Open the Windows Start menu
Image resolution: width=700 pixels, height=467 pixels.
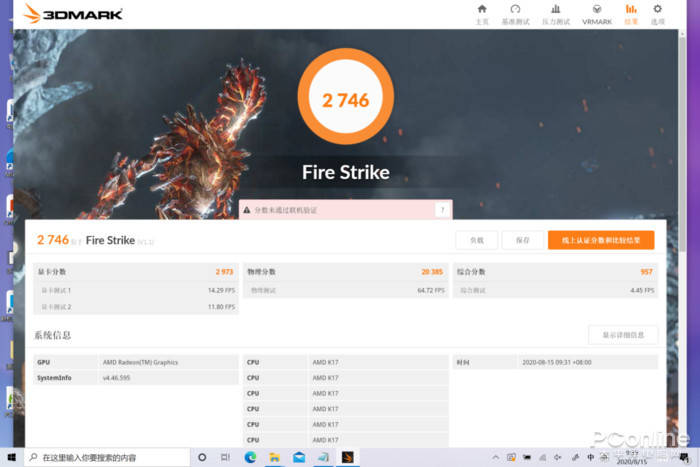point(11,457)
